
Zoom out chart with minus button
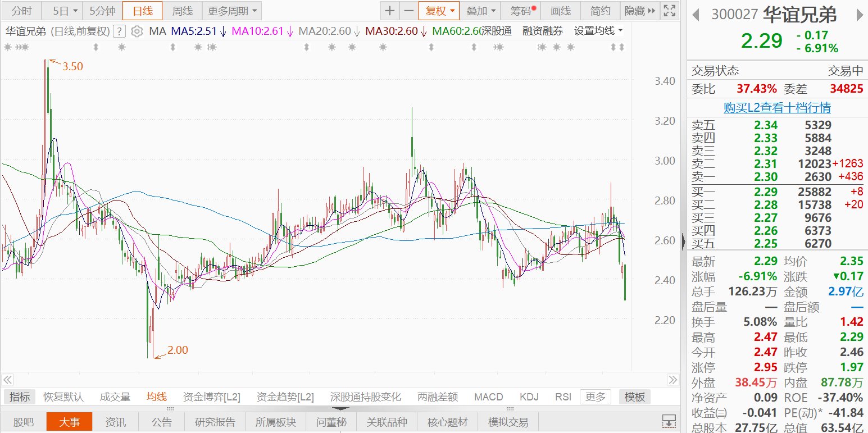(x=408, y=11)
